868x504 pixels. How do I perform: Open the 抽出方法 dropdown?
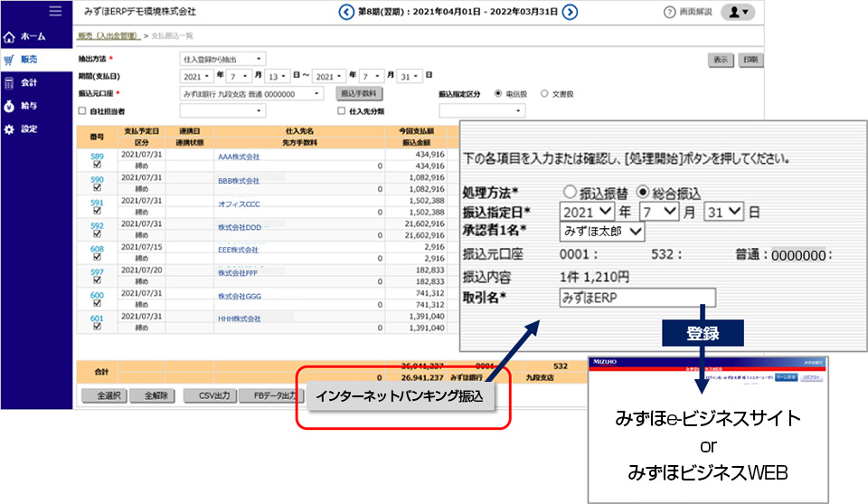tap(222, 59)
